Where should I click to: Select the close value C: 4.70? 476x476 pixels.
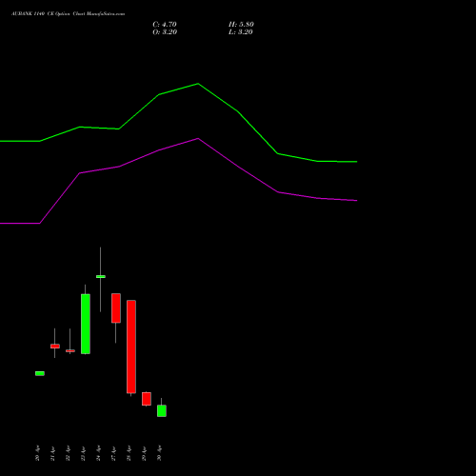coord(165,25)
